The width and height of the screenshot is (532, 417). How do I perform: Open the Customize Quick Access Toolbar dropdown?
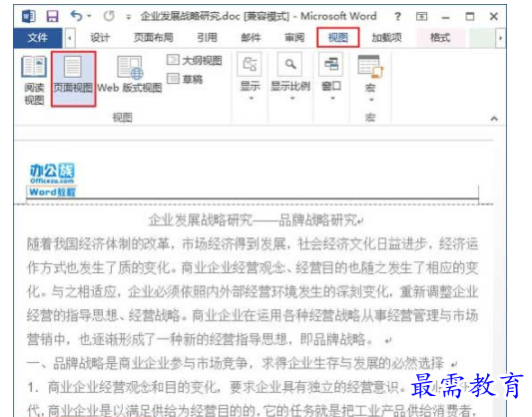pos(128,17)
